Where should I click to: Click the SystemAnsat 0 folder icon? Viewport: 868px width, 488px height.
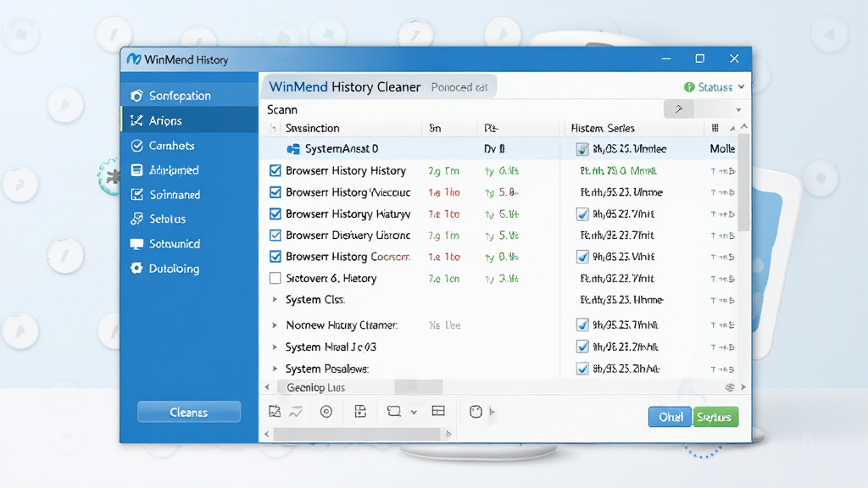[x=293, y=149]
